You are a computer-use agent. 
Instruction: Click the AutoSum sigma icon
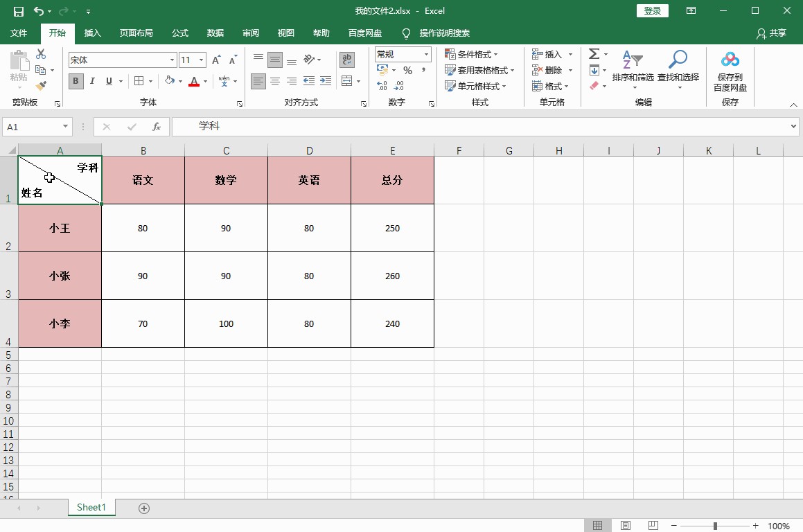point(594,54)
